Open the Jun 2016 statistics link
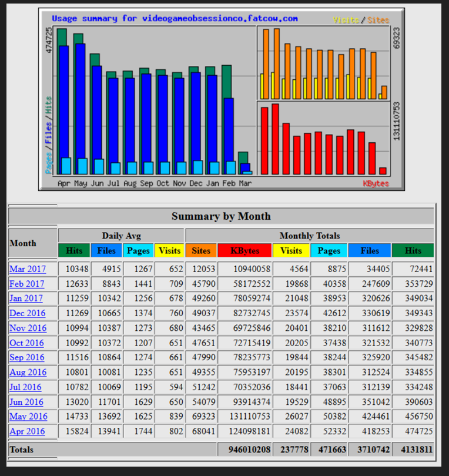This screenshot has width=449, height=476. [x=26, y=402]
